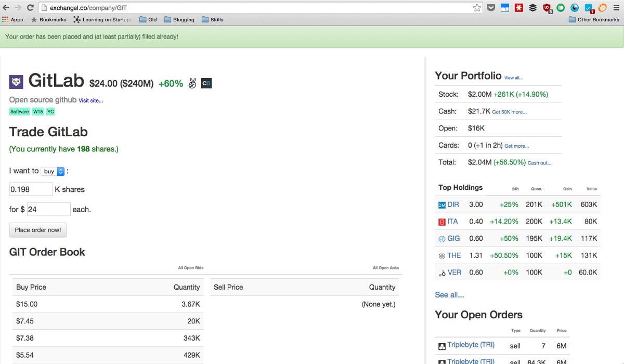Go back with the browser back arrow
This screenshot has height=364, width=624.
pos(6,8)
